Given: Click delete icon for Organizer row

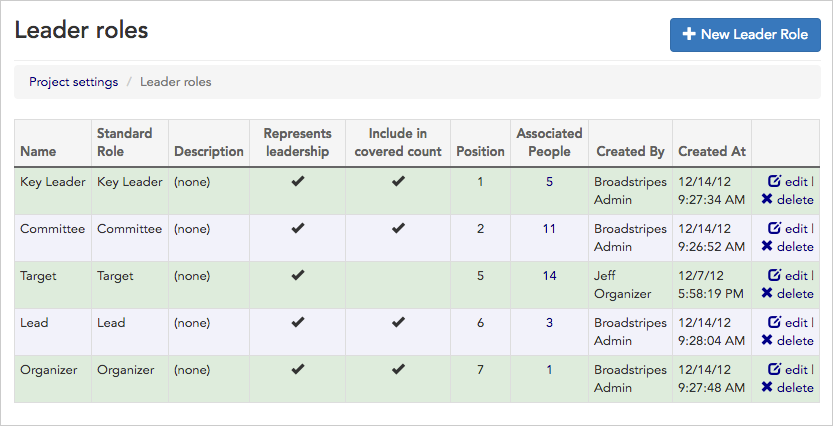Looking at the screenshot, I should click(767, 387).
